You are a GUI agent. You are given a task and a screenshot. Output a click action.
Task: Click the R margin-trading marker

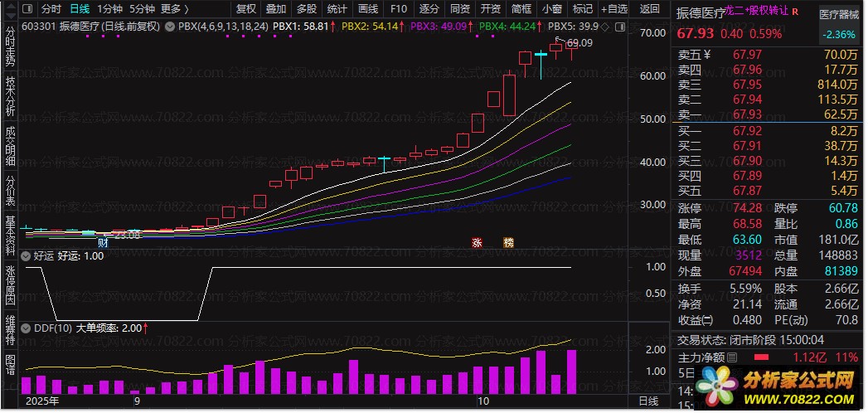(x=795, y=11)
